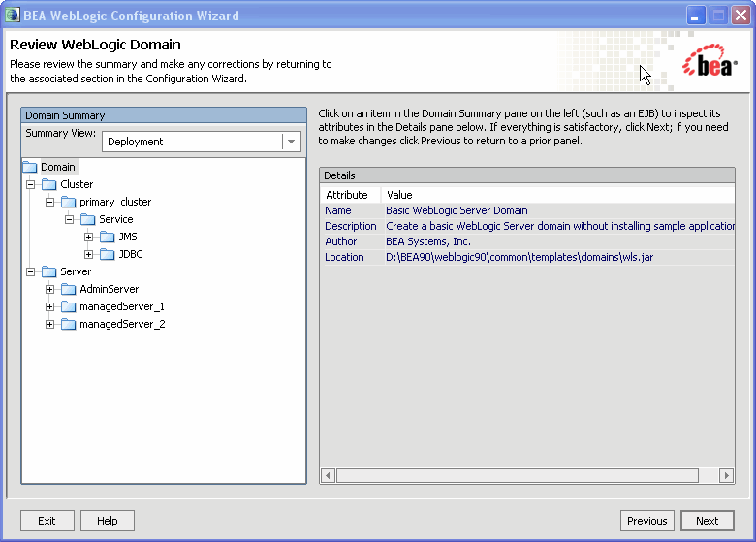Select the JDBC tree label
The width and height of the screenshot is (756, 542).
click(x=131, y=254)
